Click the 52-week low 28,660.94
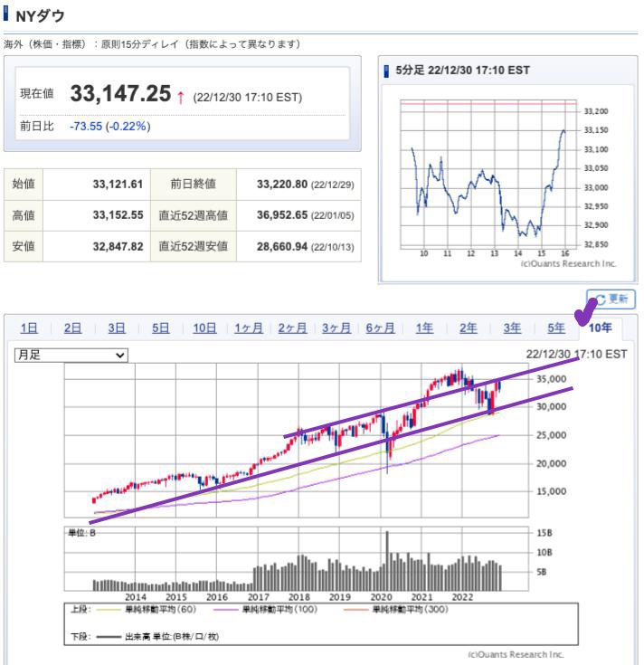 pyautogui.click(x=282, y=246)
